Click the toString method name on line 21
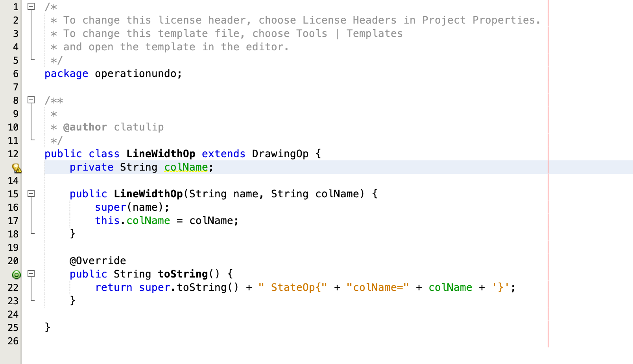633x364 pixels. pyautogui.click(x=182, y=274)
